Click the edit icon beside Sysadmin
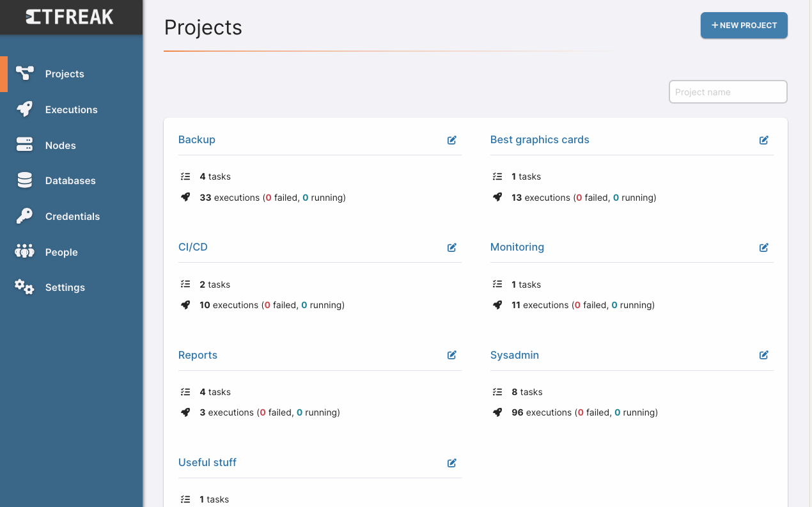This screenshot has width=812, height=507. [x=764, y=355]
